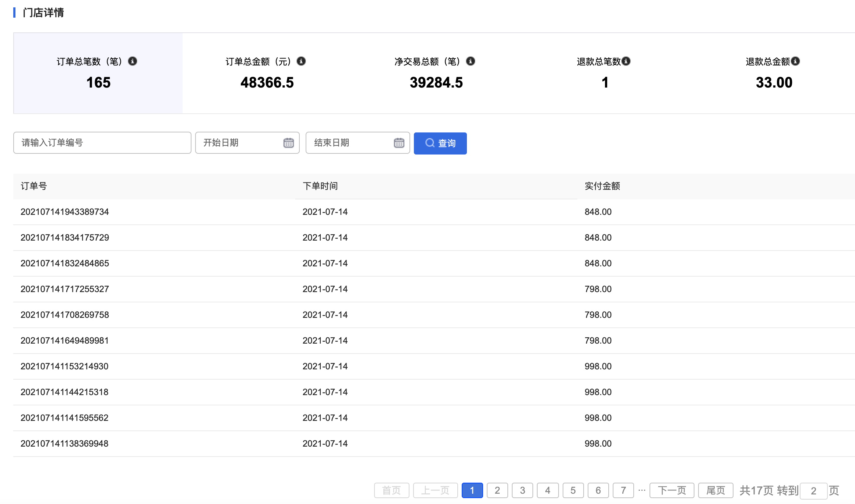Click info icon beside 退款总金额
The image size is (855, 504).
[795, 61]
